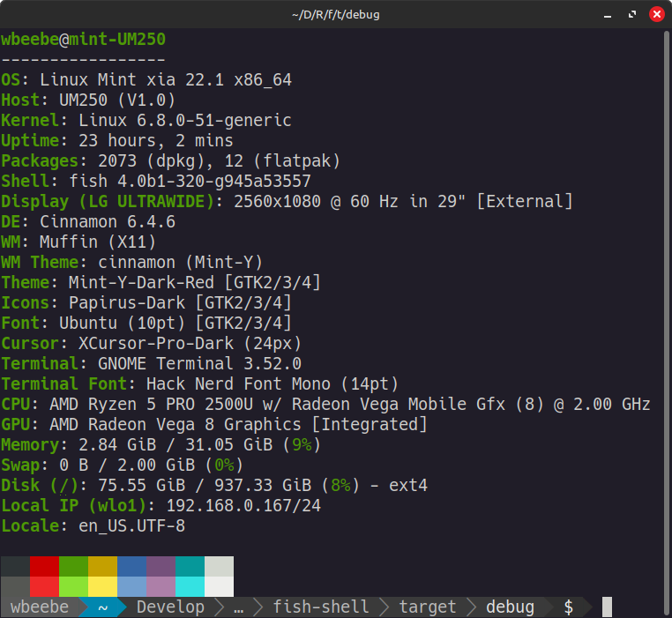
Task: Click the dark gray color block, top row
Action: point(15,566)
